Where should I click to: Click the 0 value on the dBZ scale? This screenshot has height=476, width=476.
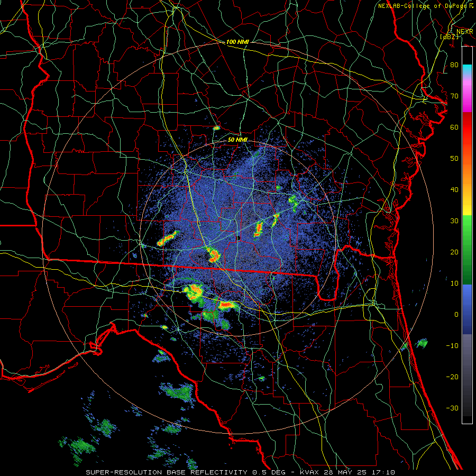(x=456, y=315)
